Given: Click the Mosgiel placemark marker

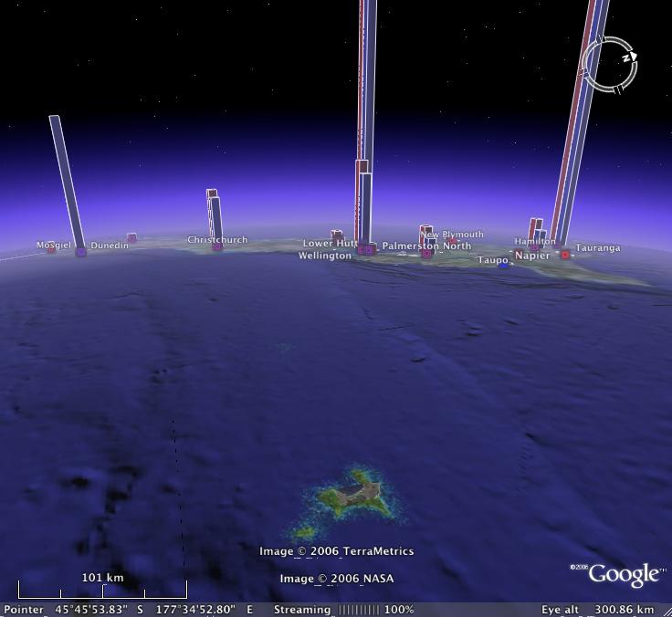Looking at the screenshot, I should (51, 249).
